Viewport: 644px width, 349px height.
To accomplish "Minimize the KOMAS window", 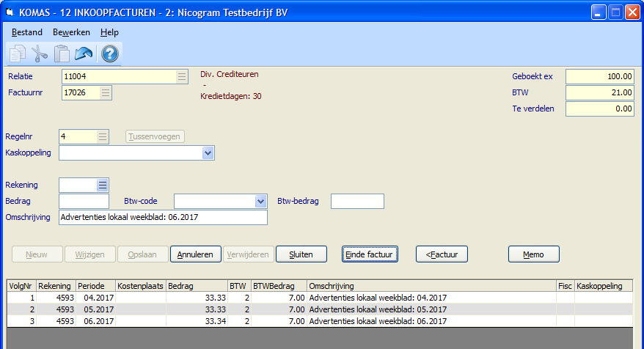I will [x=599, y=12].
